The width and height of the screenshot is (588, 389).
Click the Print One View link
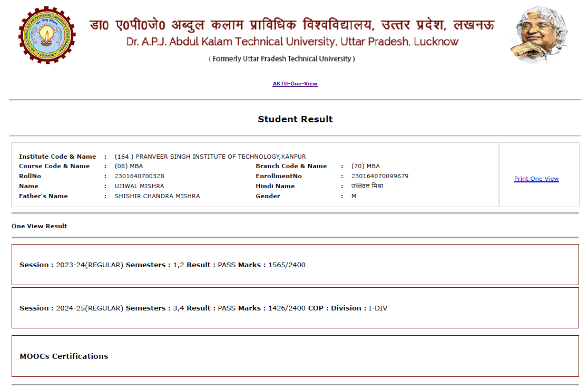[x=536, y=179]
